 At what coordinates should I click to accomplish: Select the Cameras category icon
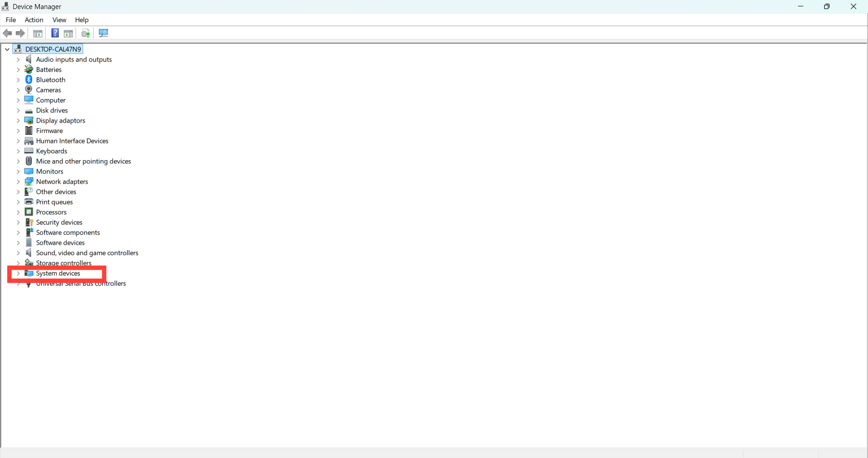tap(29, 90)
